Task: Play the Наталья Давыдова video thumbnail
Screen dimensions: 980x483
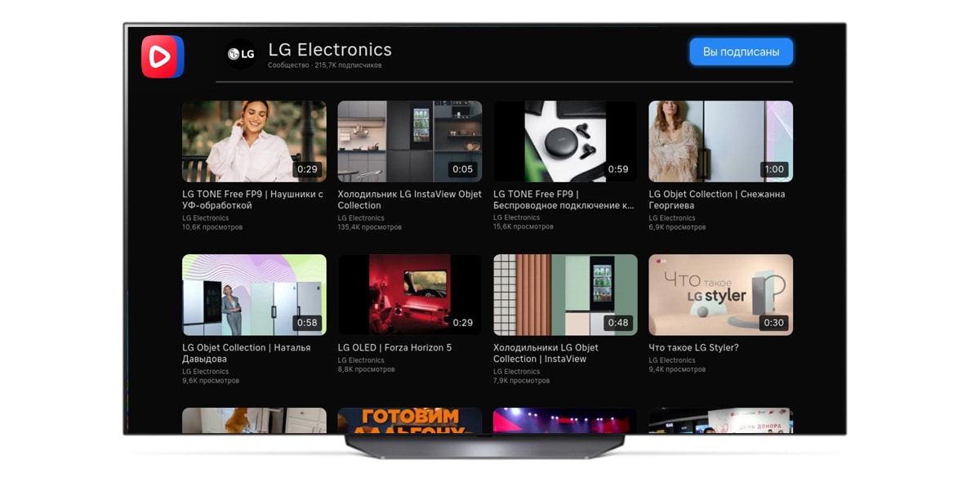Action: 254,295
